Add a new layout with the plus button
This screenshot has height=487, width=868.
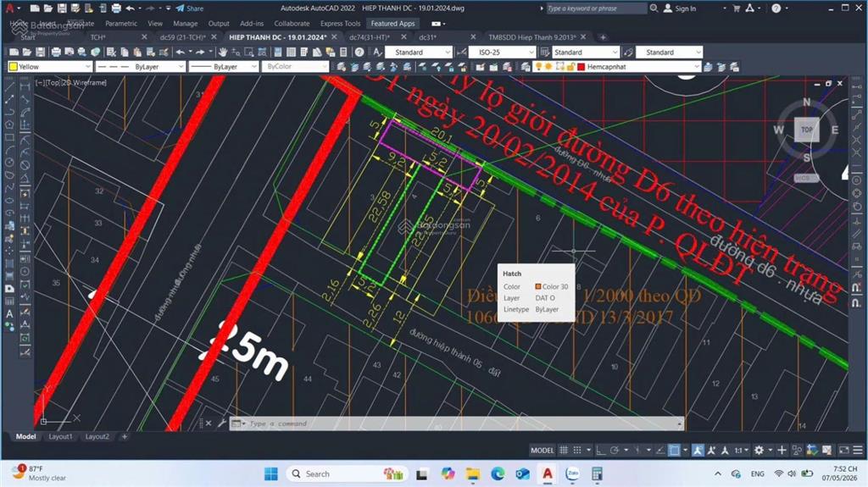pos(125,437)
